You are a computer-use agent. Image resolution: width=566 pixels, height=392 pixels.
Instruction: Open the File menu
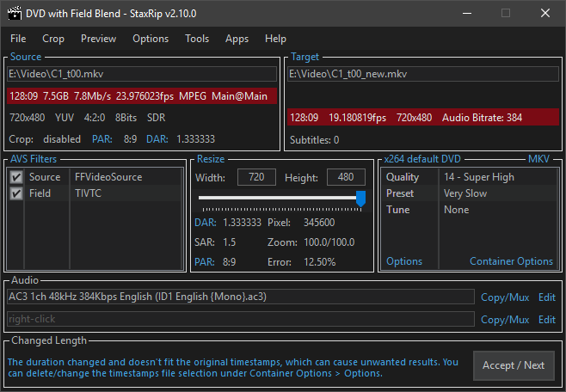click(x=18, y=39)
